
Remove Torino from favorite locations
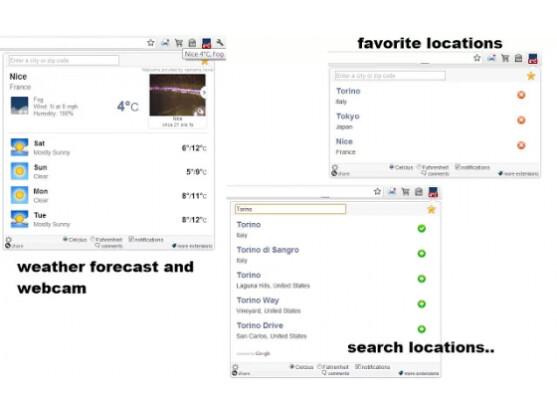[x=521, y=95]
